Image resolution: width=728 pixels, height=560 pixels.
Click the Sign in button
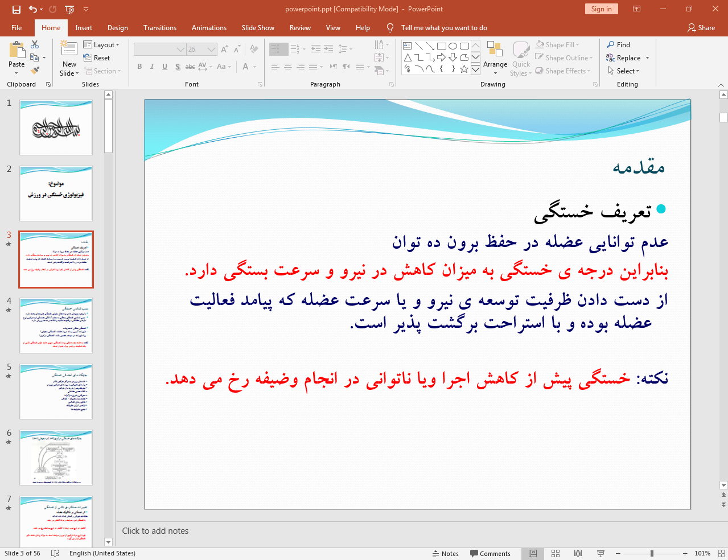pyautogui.click(x=601, y=9)
